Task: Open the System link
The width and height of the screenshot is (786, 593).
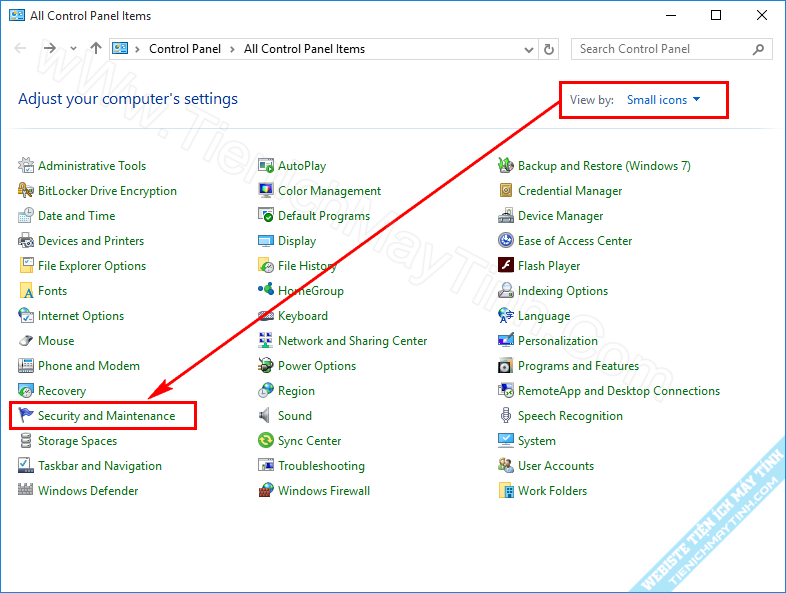Action: pyautogui.click(x=536, y=441)
